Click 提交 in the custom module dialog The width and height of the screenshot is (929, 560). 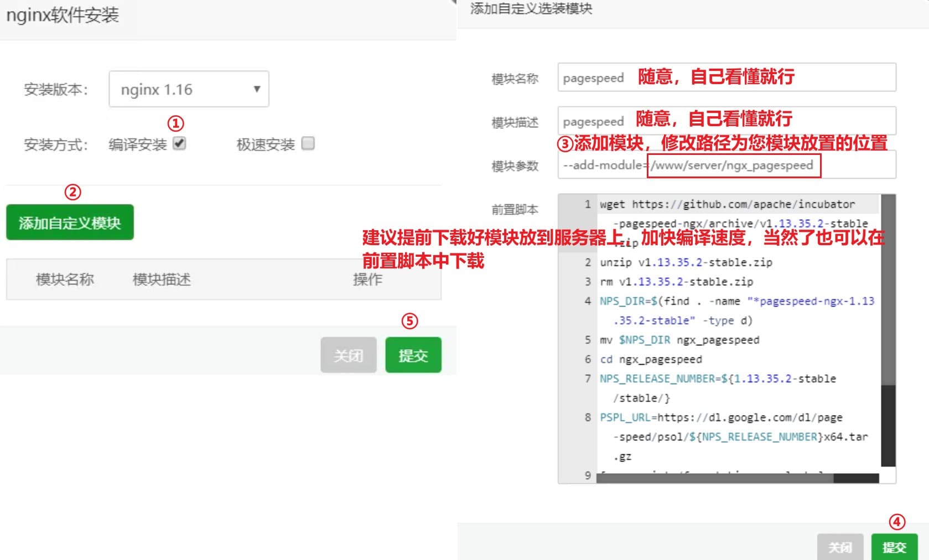894,547
